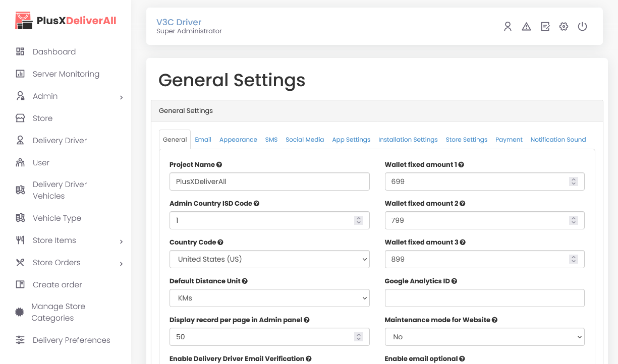The image size is (618, 364).
Task: Click the V3C Driver account name
Action: (179, 22)
